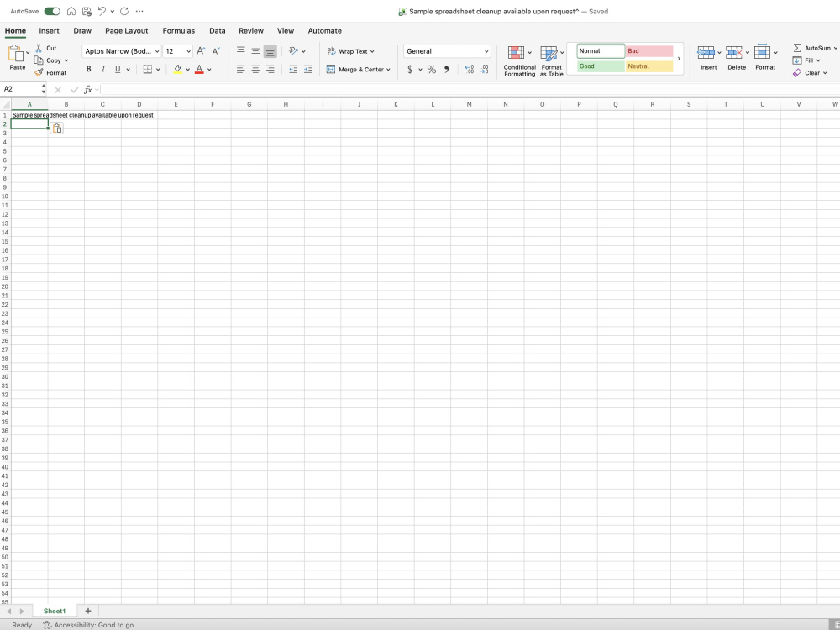Viewport: 840px width, 630px height.
Task: Open the Page Layout tab
Action: point(127,30)
